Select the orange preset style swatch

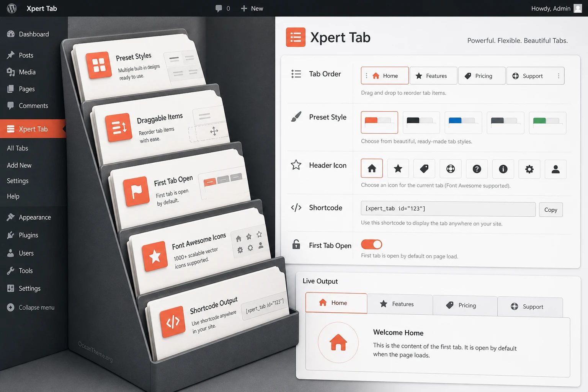pyautogui.click(x=379, y=122)
